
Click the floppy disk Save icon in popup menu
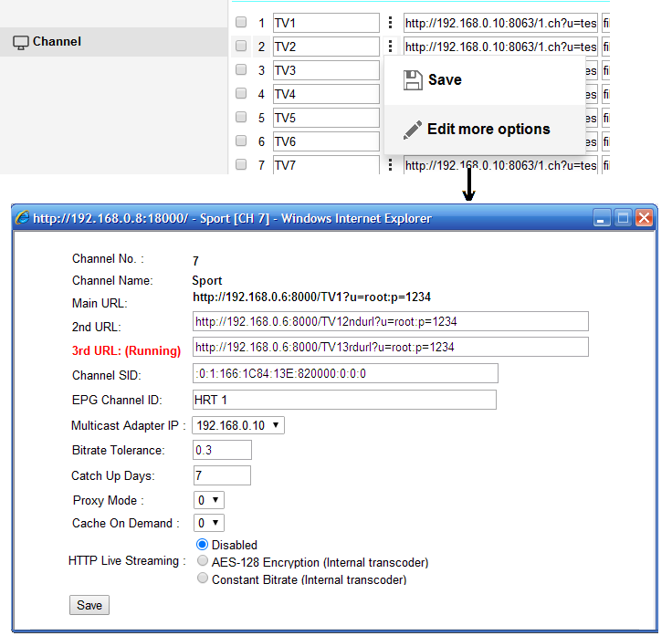coord(413,79)
